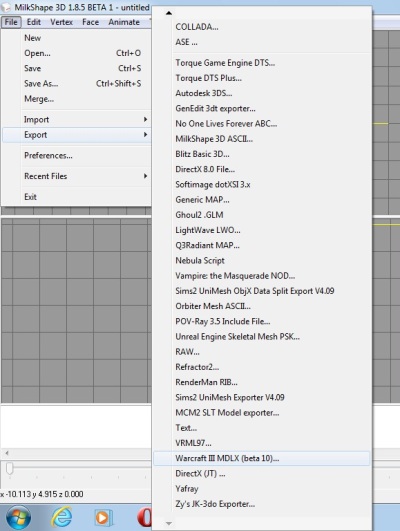Pick RenderMan RIB... export option
Screen dimensions: 400x531
pos(261,382)
